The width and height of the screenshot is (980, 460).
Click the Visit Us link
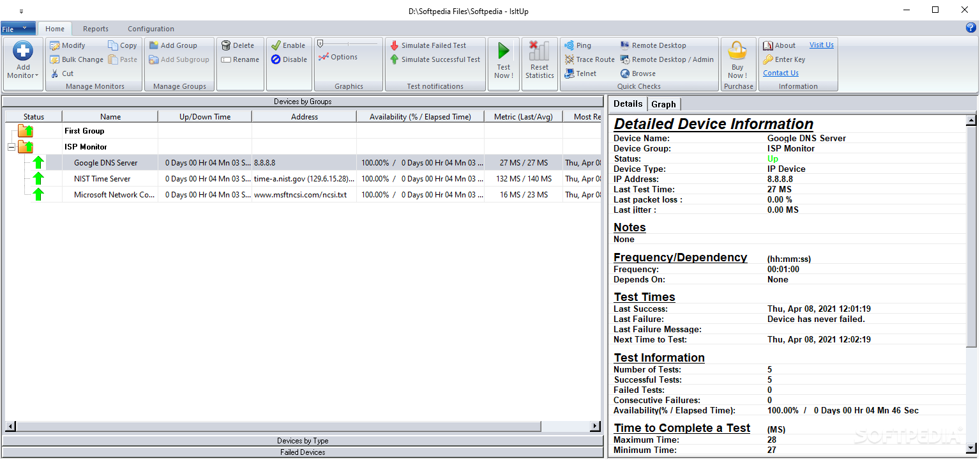pos(822,45)
